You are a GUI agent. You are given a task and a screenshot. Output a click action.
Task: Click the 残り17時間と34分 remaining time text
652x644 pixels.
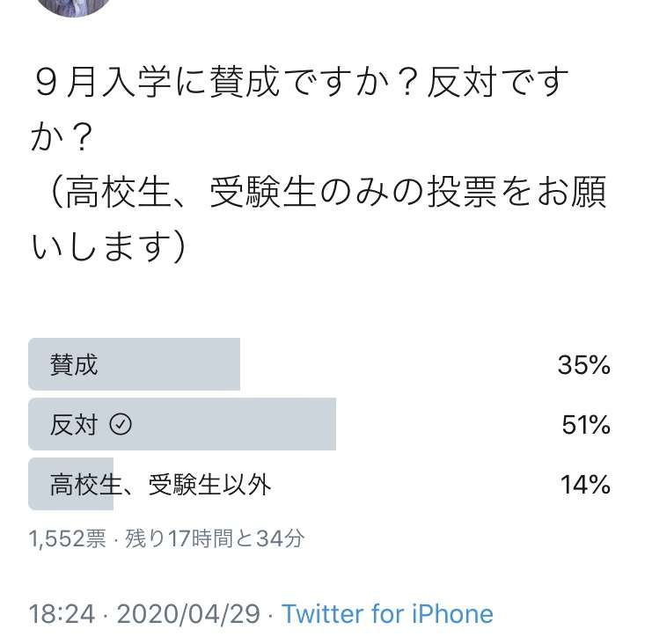[x=215, y=538]
